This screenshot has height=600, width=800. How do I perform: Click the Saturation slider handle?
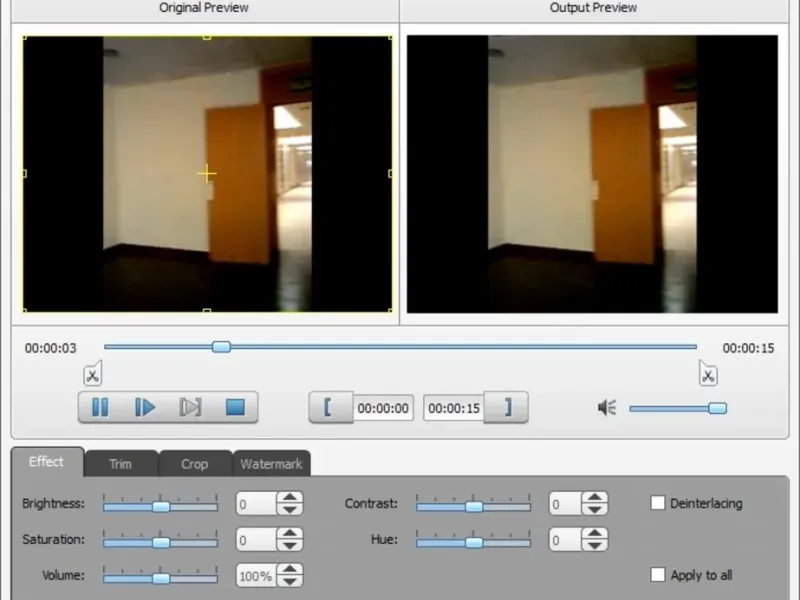pyautogui.click(x=161, y=542)
